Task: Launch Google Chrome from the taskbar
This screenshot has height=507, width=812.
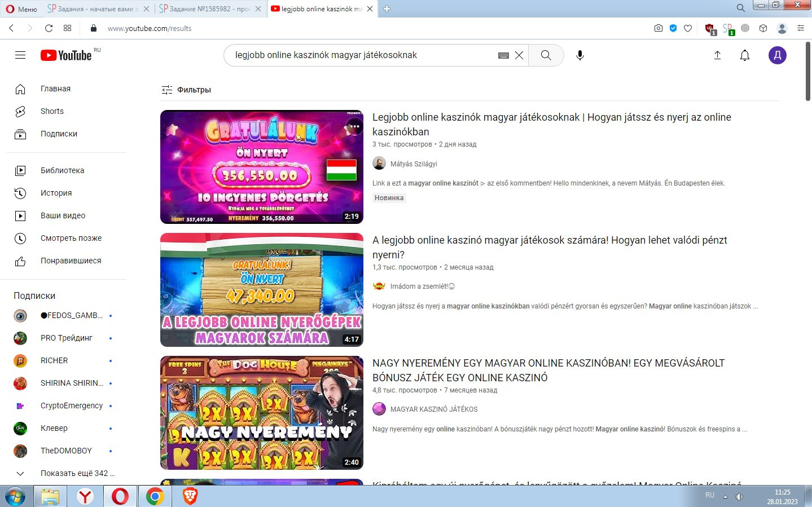Action: [155, 496]
